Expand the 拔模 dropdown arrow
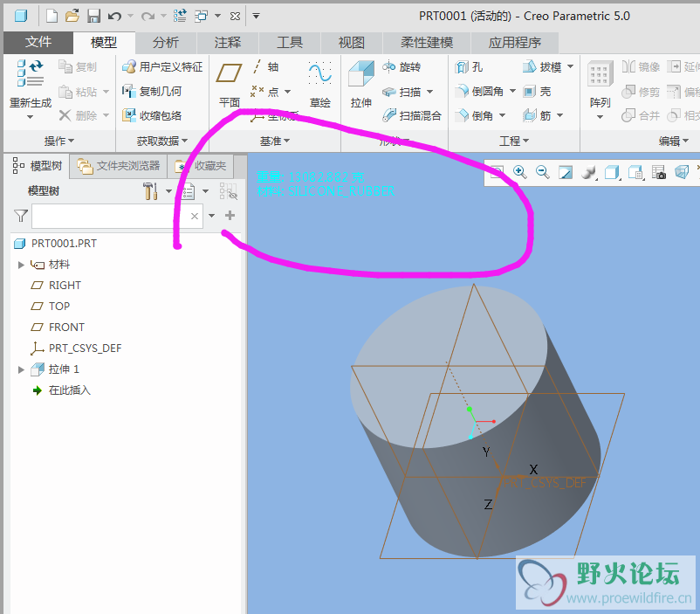This screenshot has height=614, width=700. tap(571, 67)
